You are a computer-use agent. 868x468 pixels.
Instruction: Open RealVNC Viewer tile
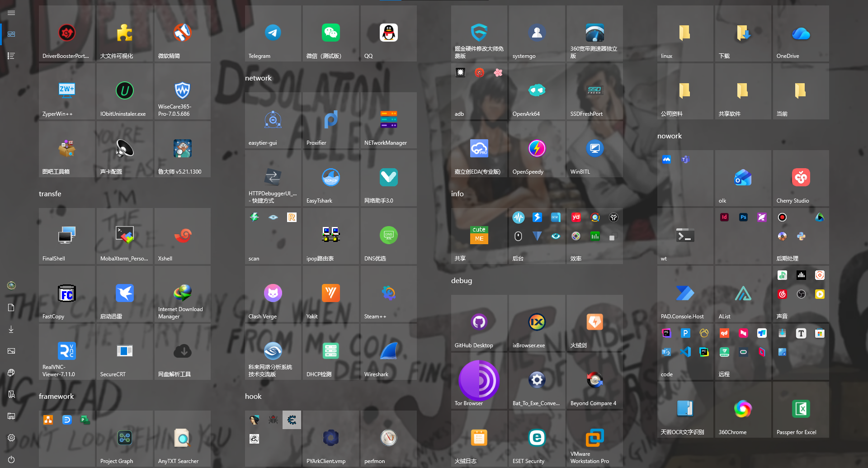coord(67,352)
